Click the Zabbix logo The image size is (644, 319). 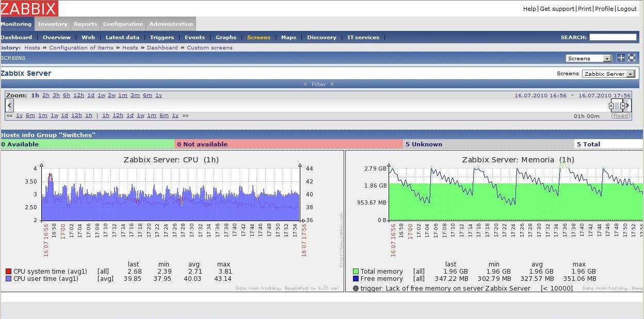[29, 8]
